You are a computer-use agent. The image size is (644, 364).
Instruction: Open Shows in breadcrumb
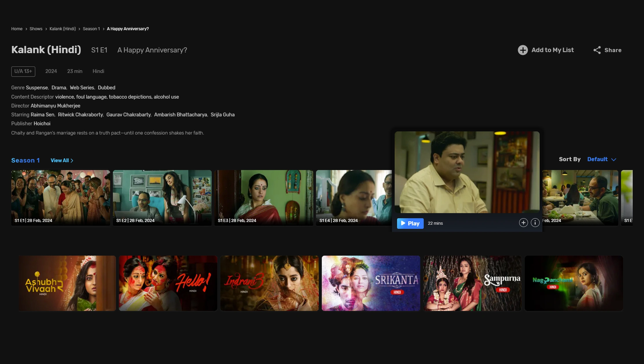(36, 29)
